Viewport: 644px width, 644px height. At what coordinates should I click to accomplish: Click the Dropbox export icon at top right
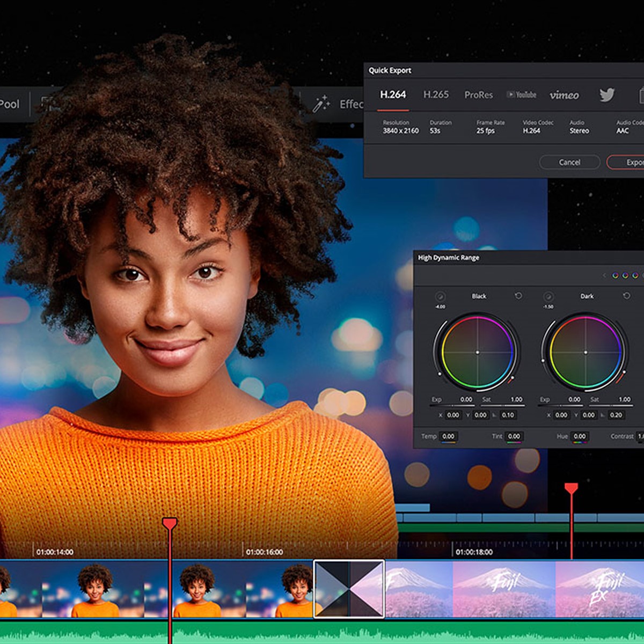642,94
